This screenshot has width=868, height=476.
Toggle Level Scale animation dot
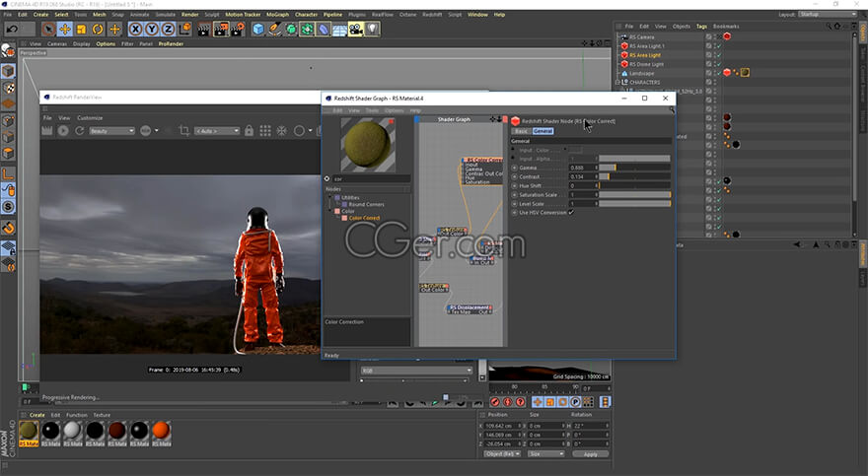[514, 203]
